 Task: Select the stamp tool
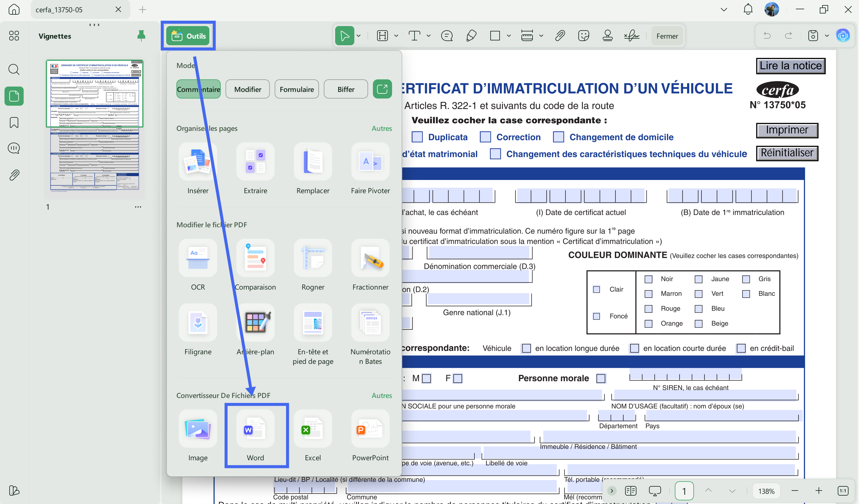(x=607, y=36)
